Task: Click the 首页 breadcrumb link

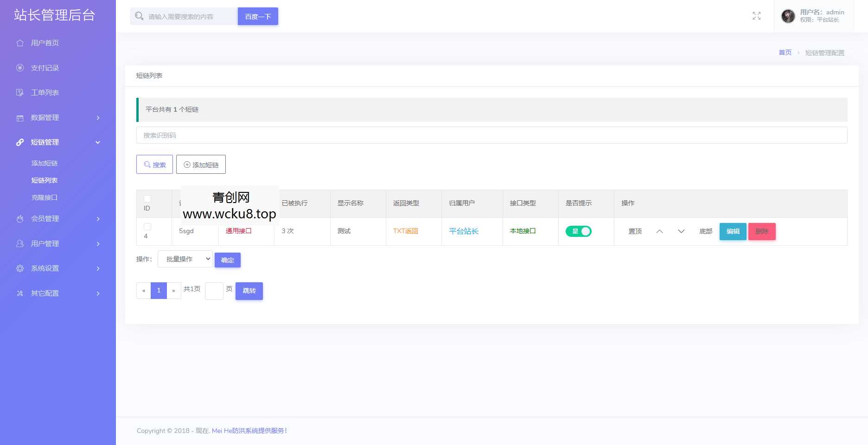Action: pyautogui.click(x=785, y=53)
